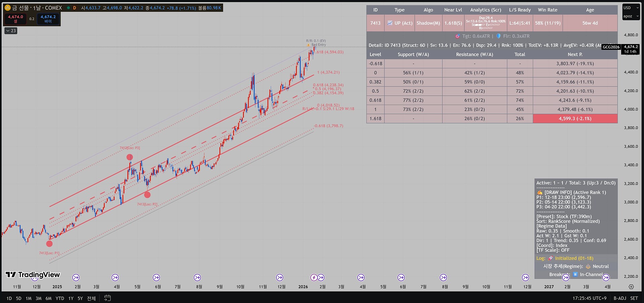Select the 5D date range

[x=18, y=298]
